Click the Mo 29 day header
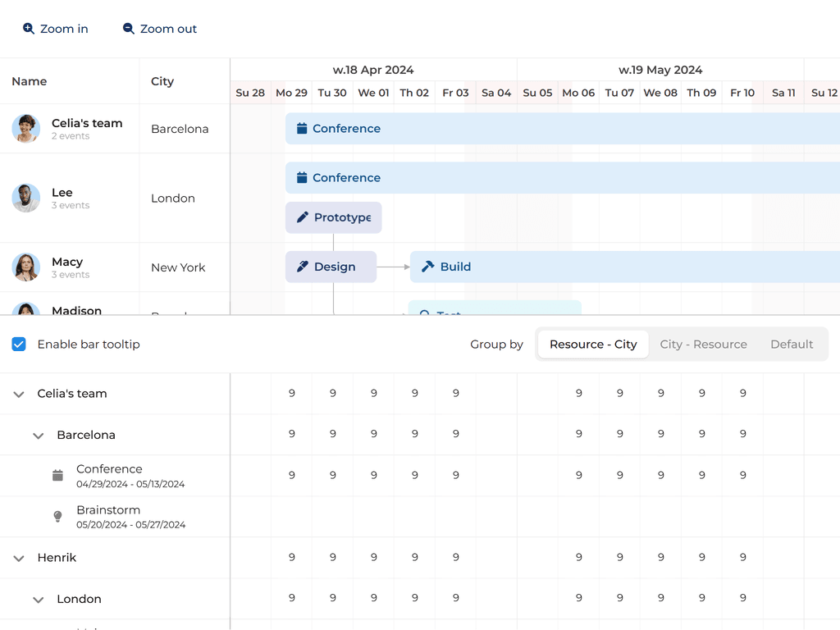 click(x=291, y=93)
